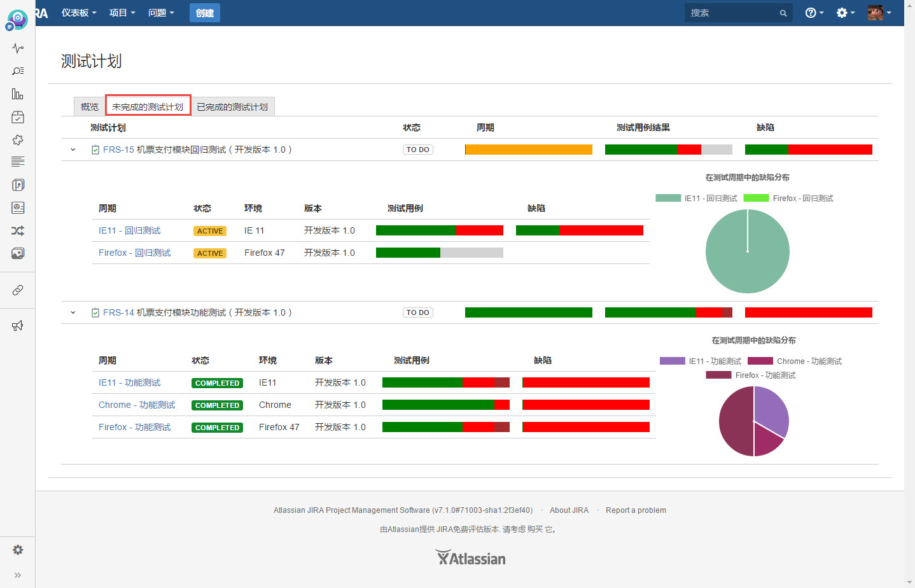Click the search magnifier list sidebar icon
915x588 pixels.
pyautogui.click(x=18, y=71)
